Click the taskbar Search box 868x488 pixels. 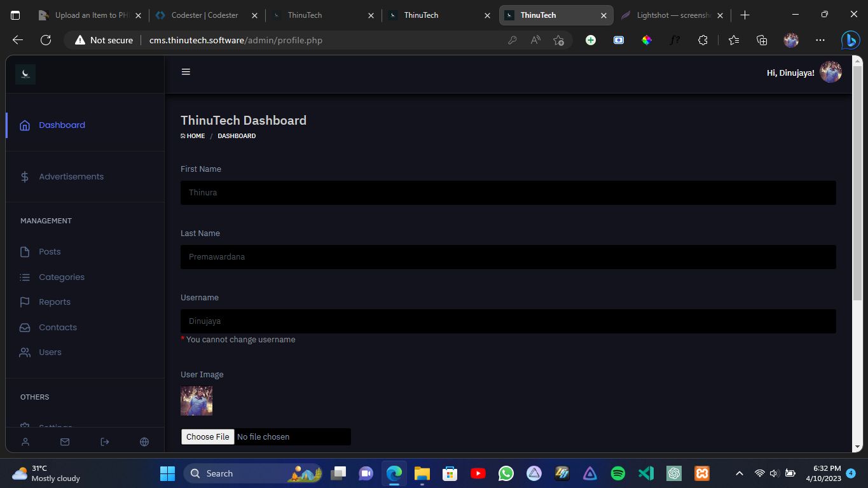[252, 473]
